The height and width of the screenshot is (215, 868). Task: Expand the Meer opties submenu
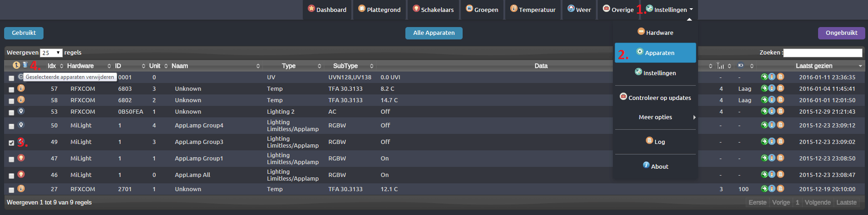655,117
